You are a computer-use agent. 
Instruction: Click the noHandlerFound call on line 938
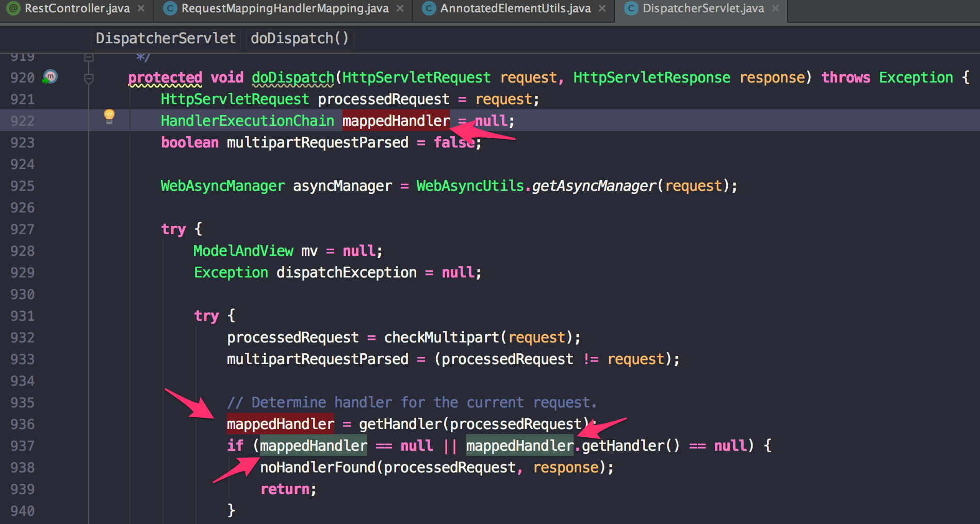[x=318, y=467]
